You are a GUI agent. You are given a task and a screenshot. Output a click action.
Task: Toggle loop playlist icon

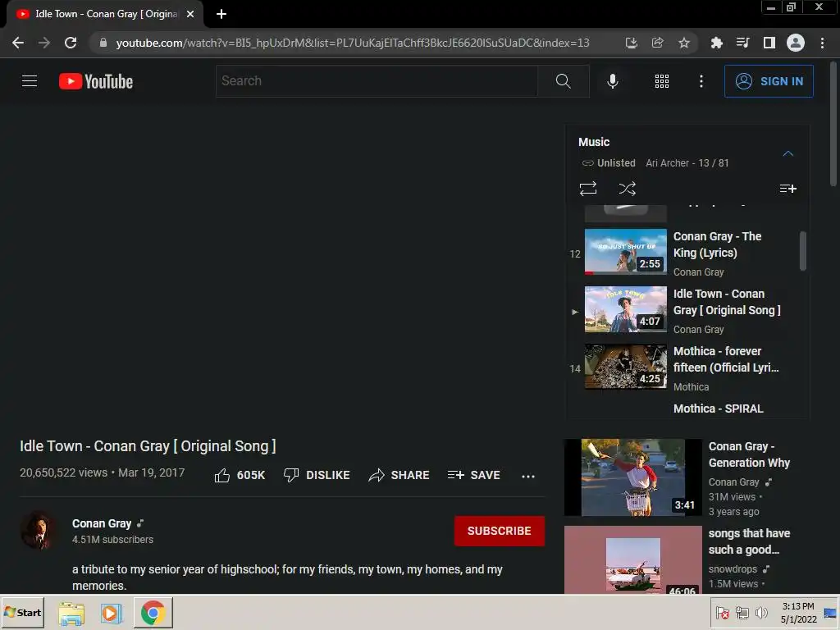587,189
